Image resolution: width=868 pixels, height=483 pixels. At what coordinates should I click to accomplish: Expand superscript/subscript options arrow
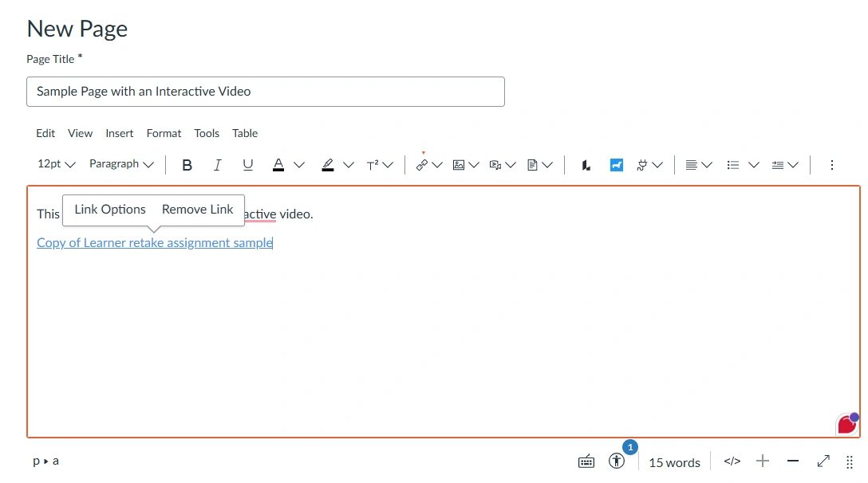[388, 165]
